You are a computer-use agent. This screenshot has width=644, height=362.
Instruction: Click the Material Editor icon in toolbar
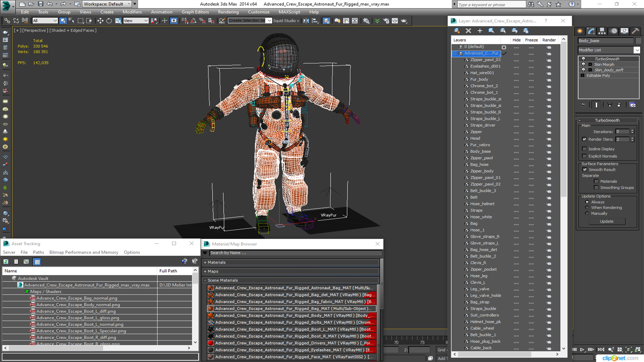366,21
